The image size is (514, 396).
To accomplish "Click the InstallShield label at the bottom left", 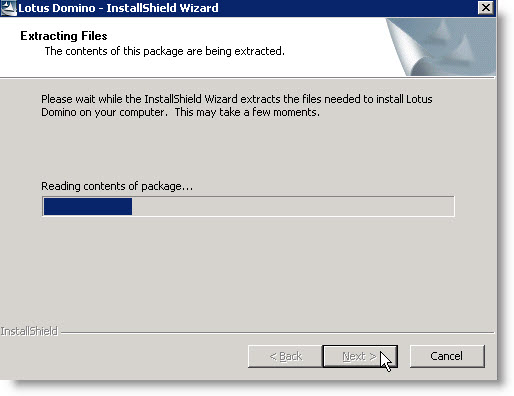I will click(29, 331).
